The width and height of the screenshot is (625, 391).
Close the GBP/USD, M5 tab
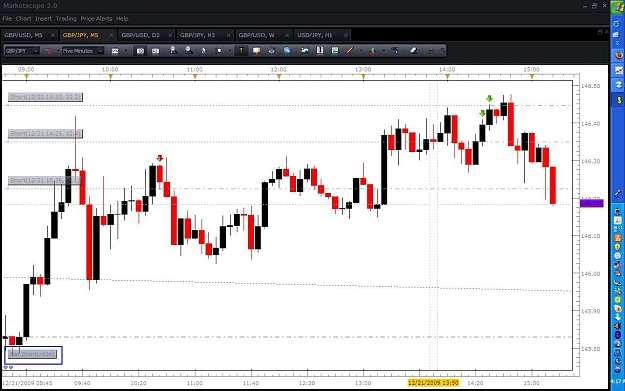click(x=53, y=35)
